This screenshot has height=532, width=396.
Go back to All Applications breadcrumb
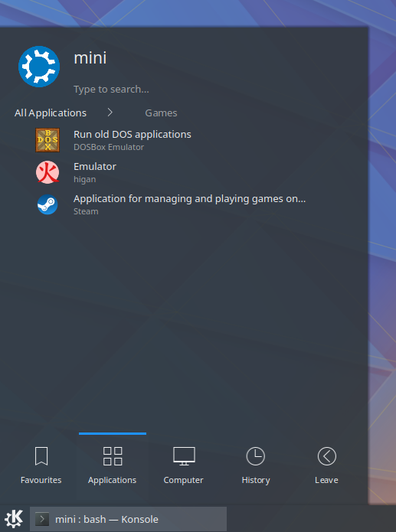[x=51, y=113]
